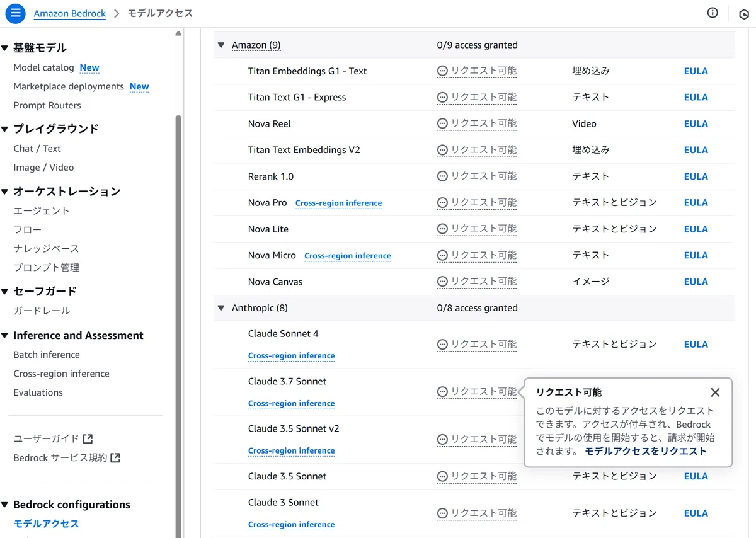
Task: Open EULA for Claude 3.5 Sonnet
Action: pos(696,476)
